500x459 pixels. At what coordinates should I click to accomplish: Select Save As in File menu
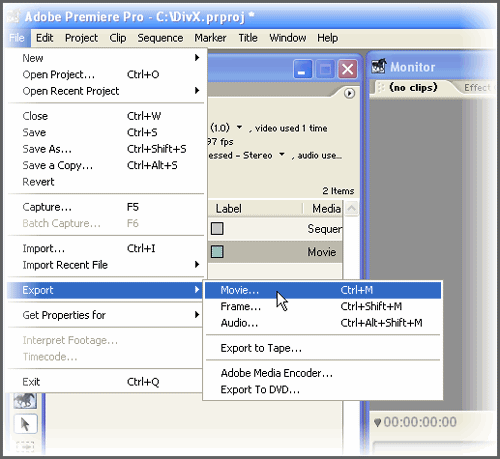106,149
